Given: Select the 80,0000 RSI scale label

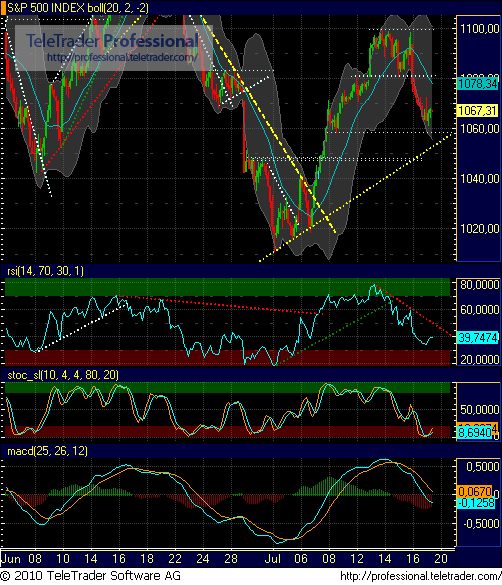Looking at the screenshot, I should pos(480,285).
